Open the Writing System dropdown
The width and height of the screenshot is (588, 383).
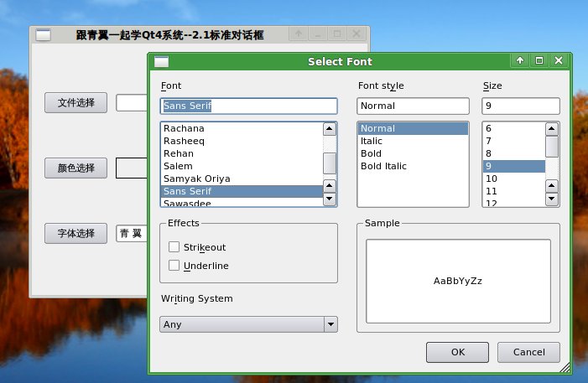pos(248,324)
